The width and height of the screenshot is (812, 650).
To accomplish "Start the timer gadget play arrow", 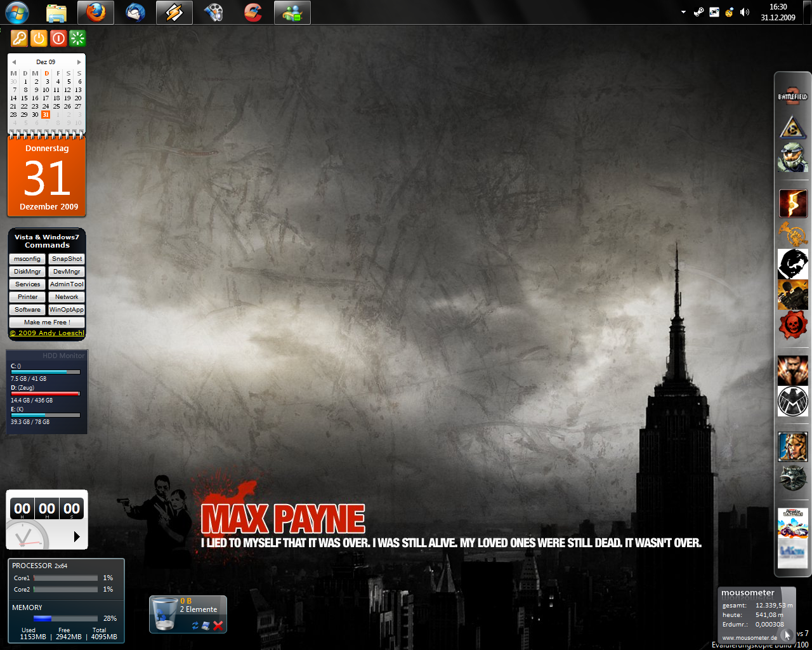I will click(77, 537).
